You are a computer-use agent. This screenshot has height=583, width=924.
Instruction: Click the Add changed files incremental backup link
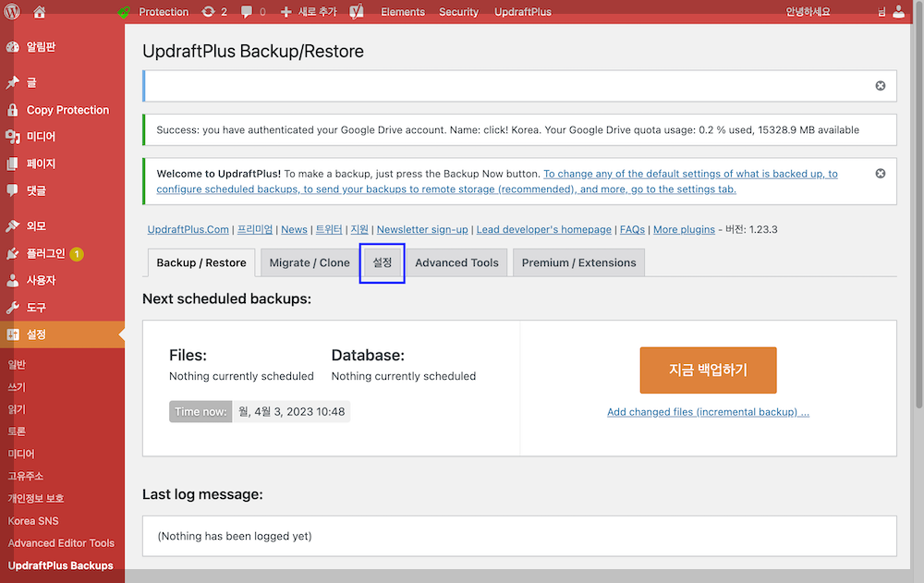(x=708, y=411)
